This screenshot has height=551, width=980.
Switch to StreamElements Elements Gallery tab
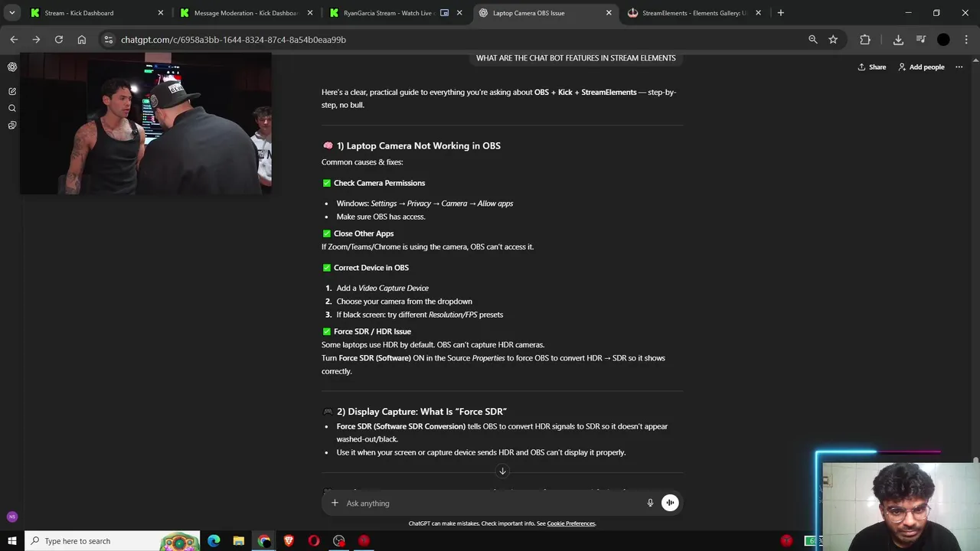[x=693, y=13]
